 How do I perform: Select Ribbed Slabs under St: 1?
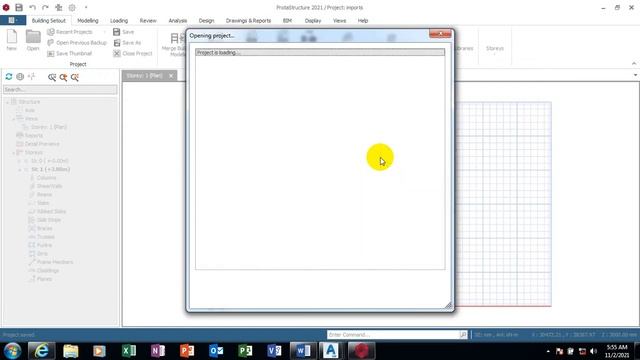(x=51, y=211)
